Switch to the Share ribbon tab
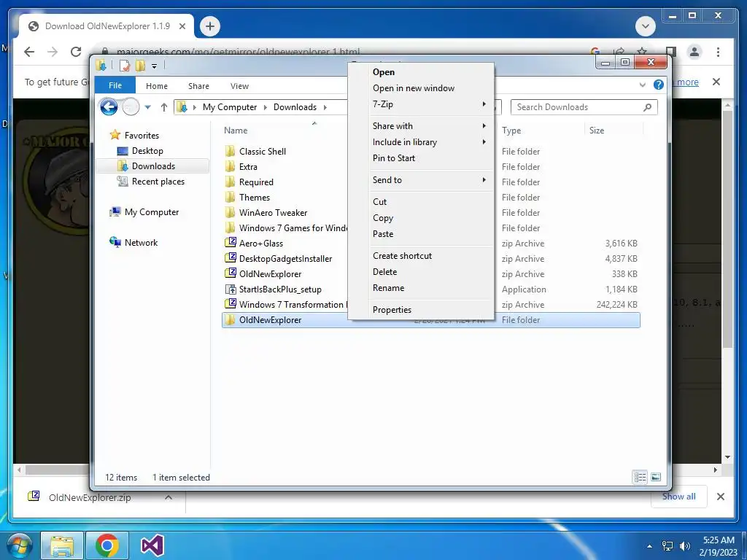This screenshot has height=560, width=747. point(198,86)
